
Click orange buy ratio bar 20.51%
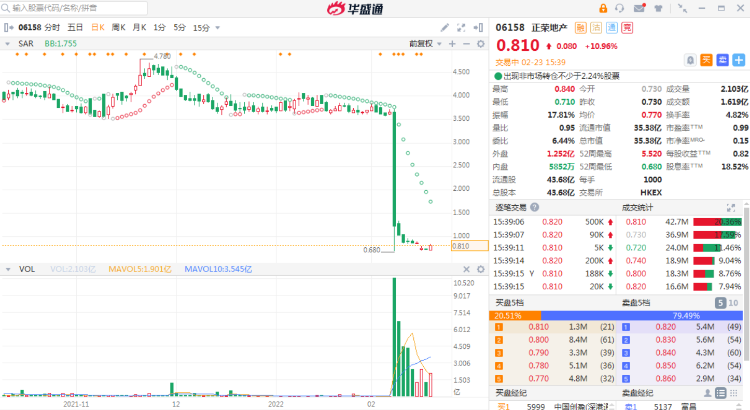coord(515,316)
